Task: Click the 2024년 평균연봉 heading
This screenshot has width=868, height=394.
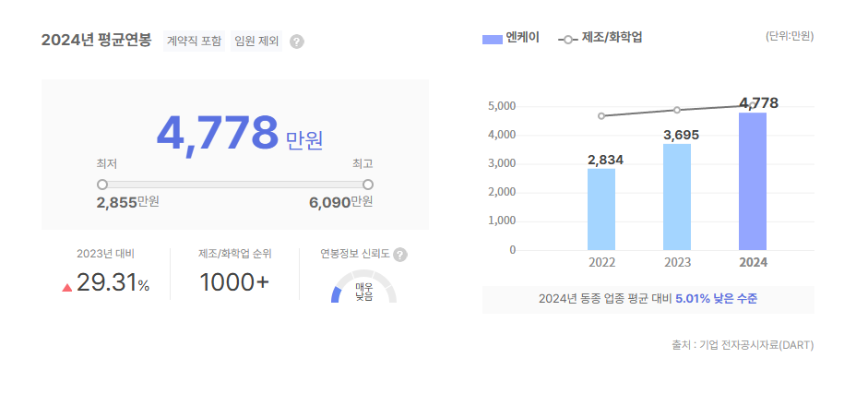Action: (96, 41)
